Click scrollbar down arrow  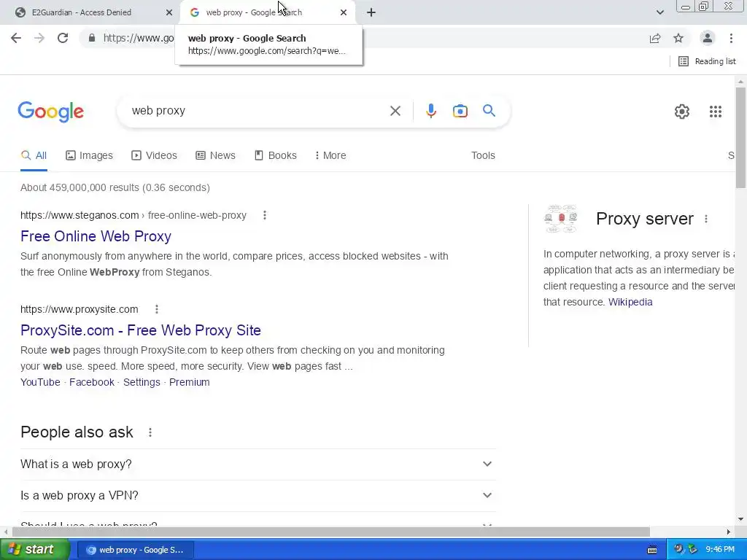pos(740,518)
